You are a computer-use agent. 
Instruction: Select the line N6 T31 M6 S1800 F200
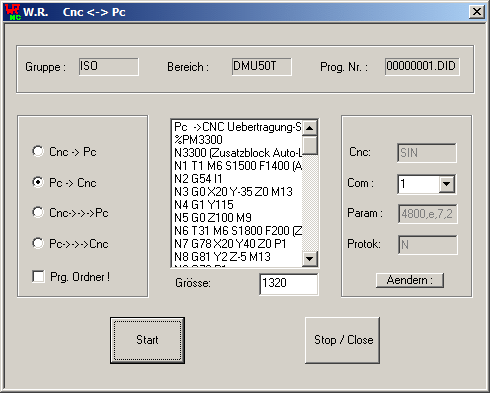click(237, 231)
